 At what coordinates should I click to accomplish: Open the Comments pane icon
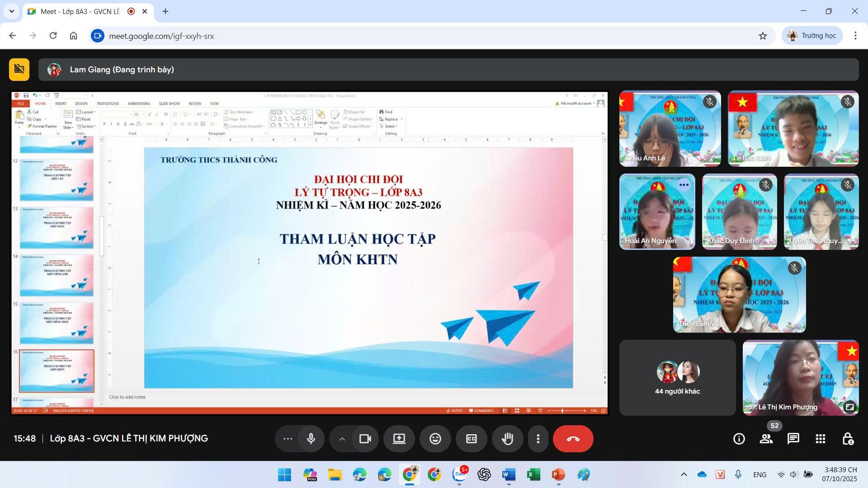(481, 410)
